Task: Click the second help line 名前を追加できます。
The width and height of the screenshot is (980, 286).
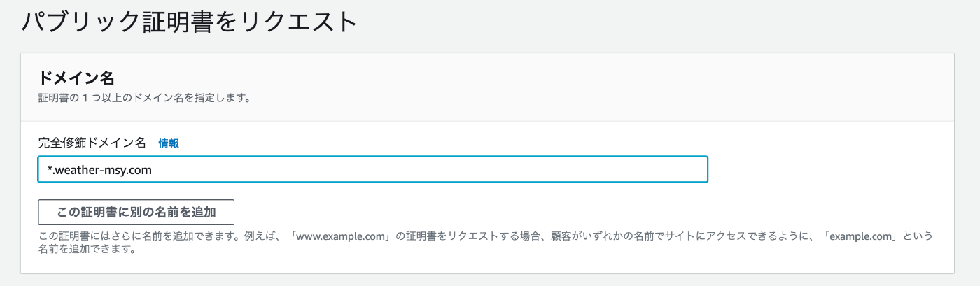Action: (86, 250)
